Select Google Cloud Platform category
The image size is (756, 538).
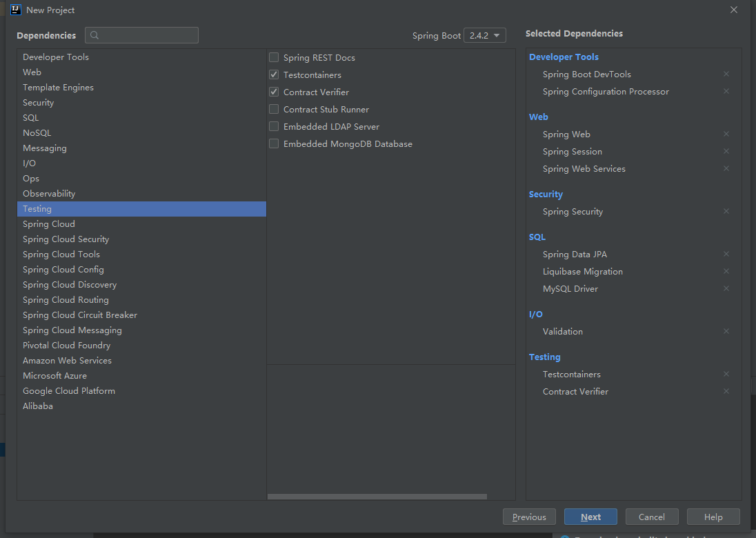(141, 391)
